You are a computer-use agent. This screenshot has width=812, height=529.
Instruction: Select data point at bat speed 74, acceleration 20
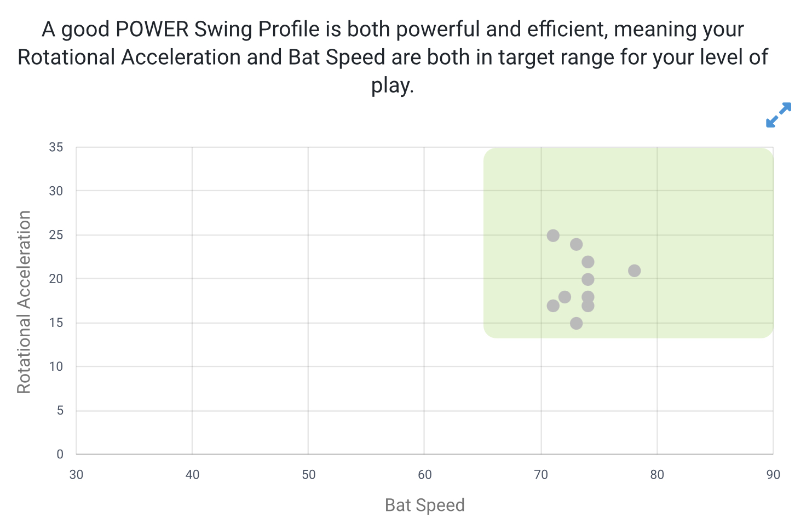tap(588, 279)
